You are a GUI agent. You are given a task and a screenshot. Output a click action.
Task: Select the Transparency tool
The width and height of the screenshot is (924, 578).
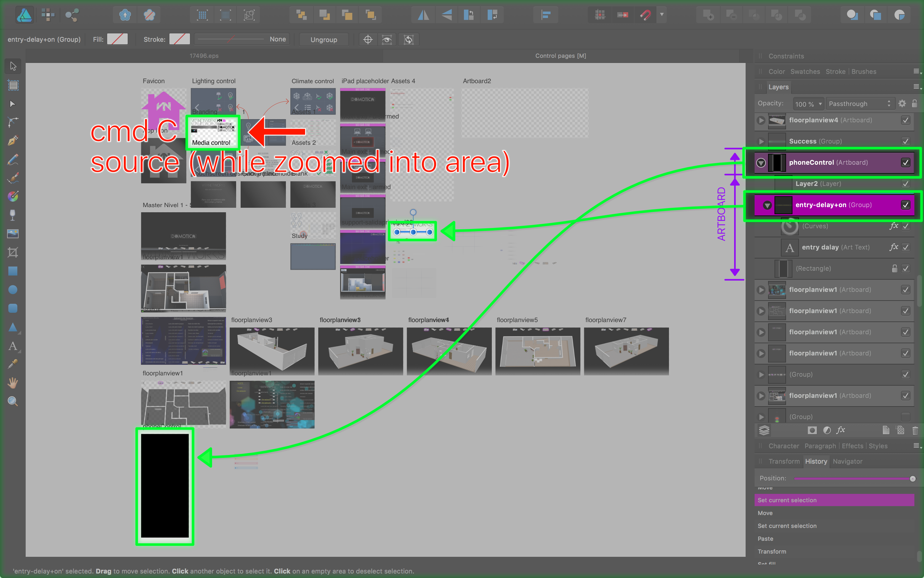pos(13,215)
